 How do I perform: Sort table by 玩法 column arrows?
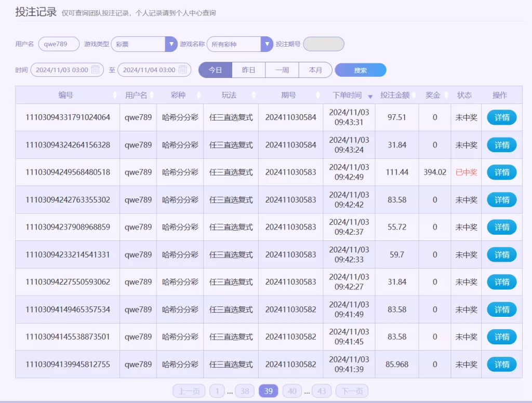254,96
